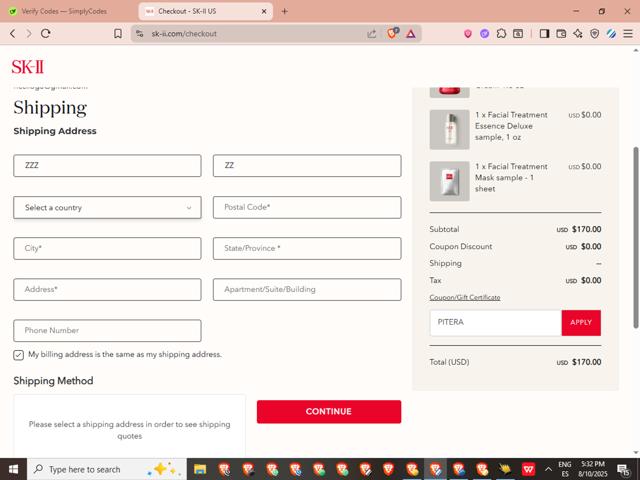Click the page vertical scrollbar thumb
The height and width of the screenshot is (480, 640).
click(x=636, y=237)
